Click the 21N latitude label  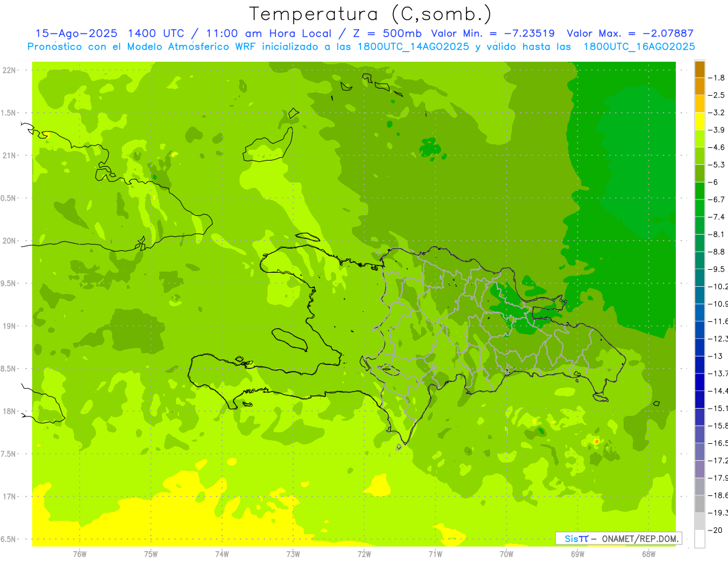point(10,155)
